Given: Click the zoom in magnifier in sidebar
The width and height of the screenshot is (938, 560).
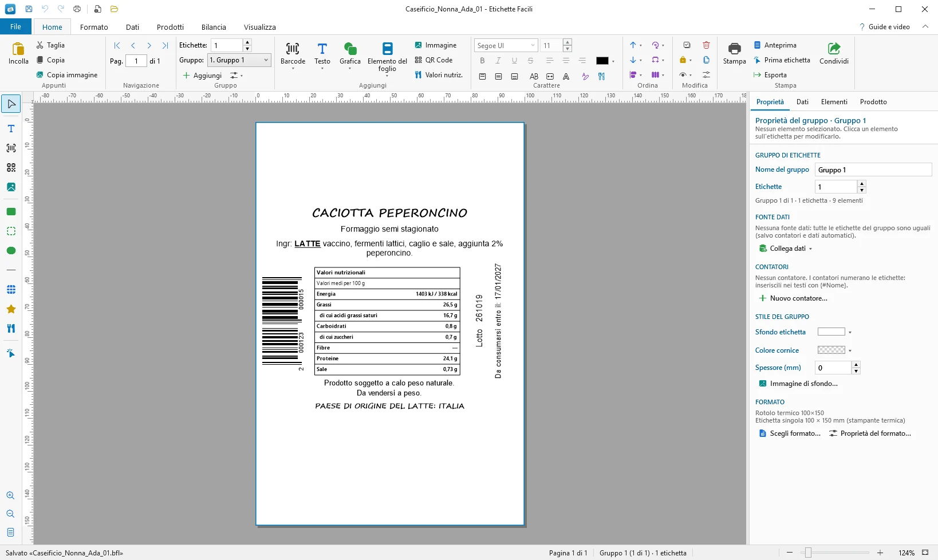Looking at the screenshot, I should click(10, 495).
